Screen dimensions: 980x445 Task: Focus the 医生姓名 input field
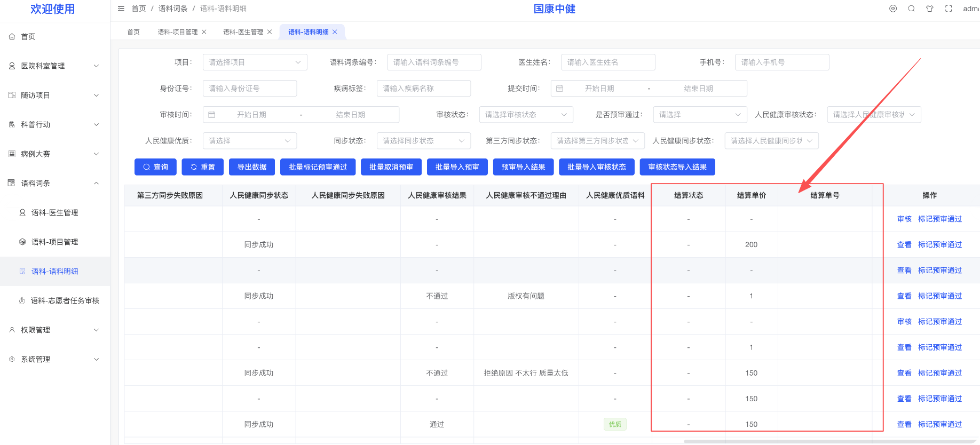(608, 62)
